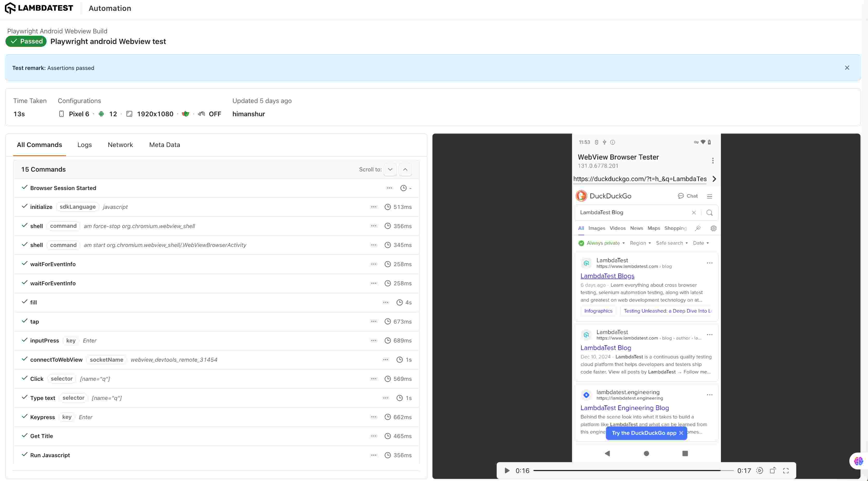Viewport: 868px width, 481px height.
Task: Expand the Browser Session Started row
Action: coord(63,188)
